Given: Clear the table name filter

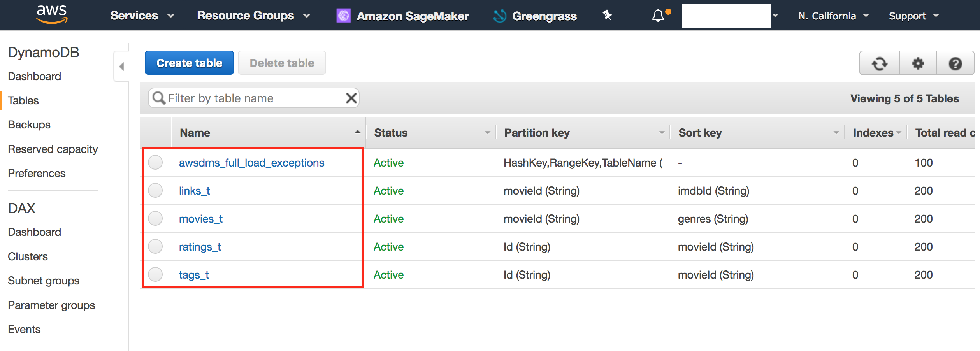Looking at the screenshot, I should 351,98.
